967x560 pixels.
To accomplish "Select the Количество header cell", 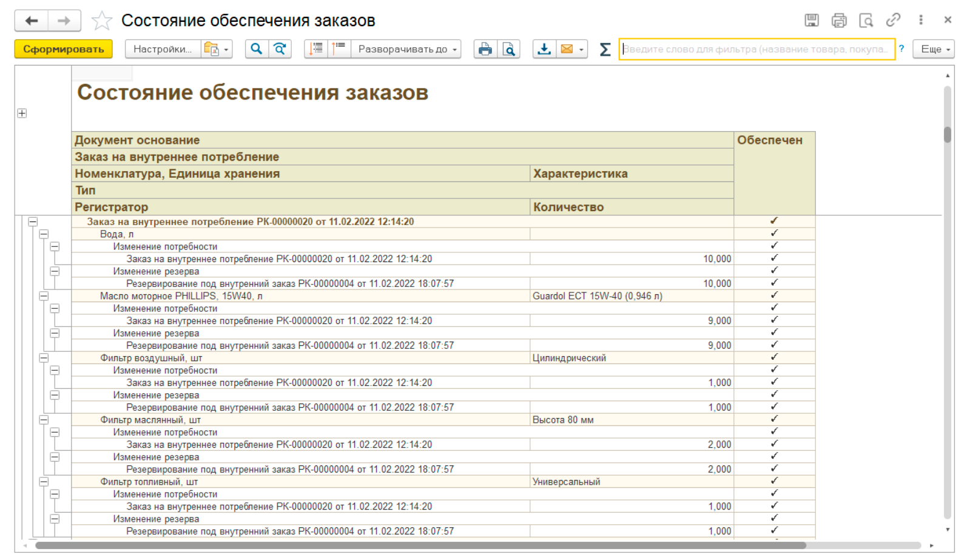I will [632, 207].
